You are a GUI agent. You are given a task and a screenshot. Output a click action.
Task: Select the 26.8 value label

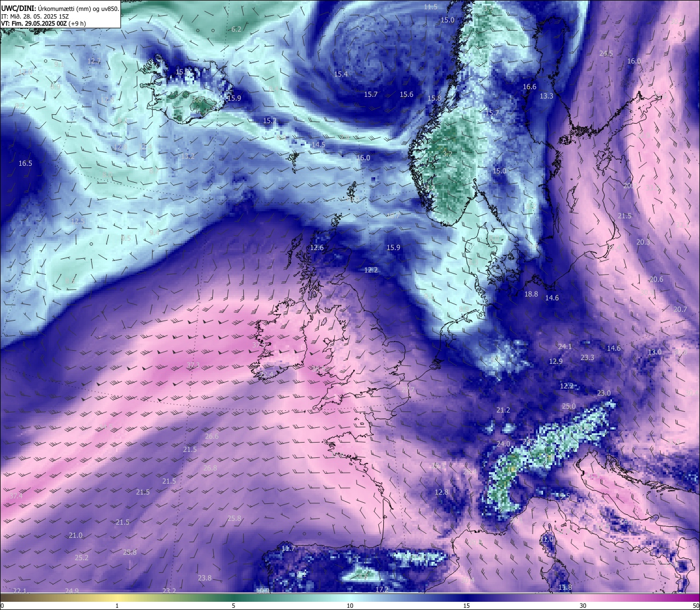(x=210, y=468)
